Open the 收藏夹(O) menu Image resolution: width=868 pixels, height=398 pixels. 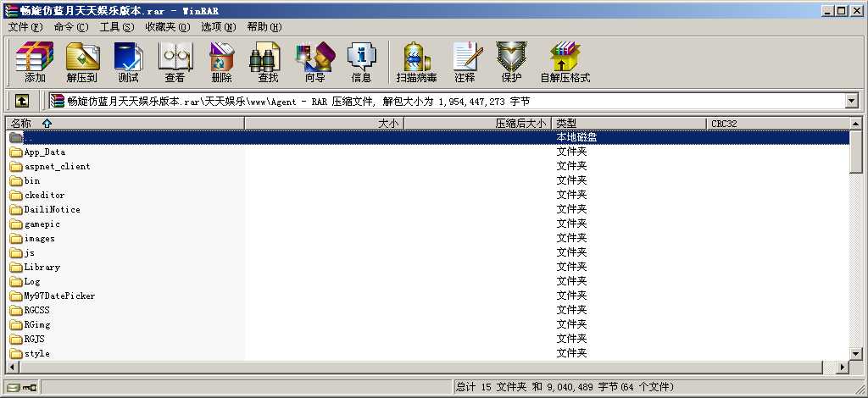pyautogui.click(x=168, y=26)
